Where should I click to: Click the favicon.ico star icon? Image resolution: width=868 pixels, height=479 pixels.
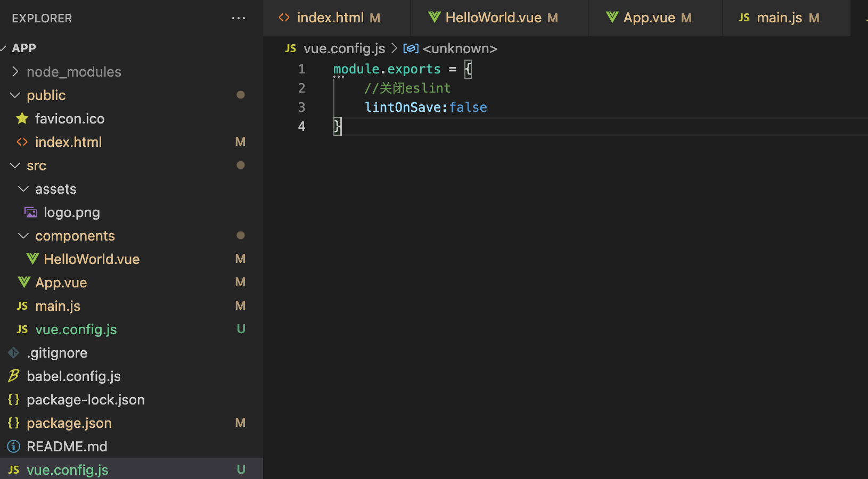coord(22,119)
